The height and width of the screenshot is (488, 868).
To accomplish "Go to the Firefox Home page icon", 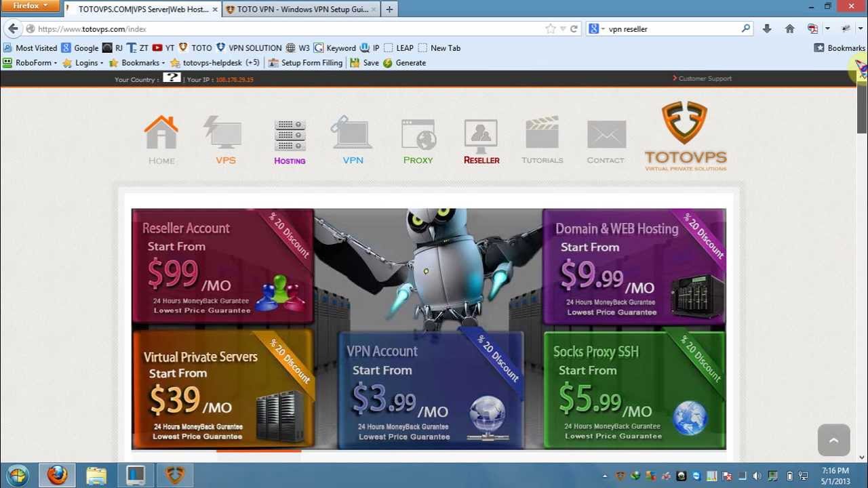I will tap(789, 28).
